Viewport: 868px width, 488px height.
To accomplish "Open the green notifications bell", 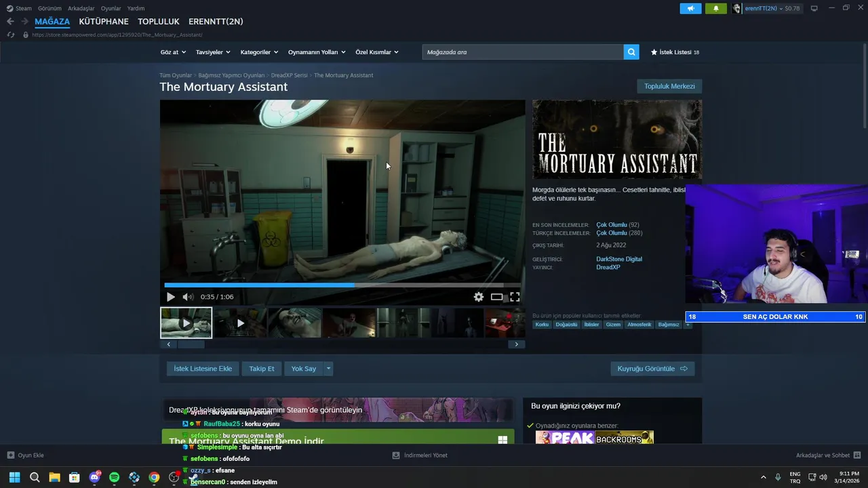I will click(x=716, y=8).
